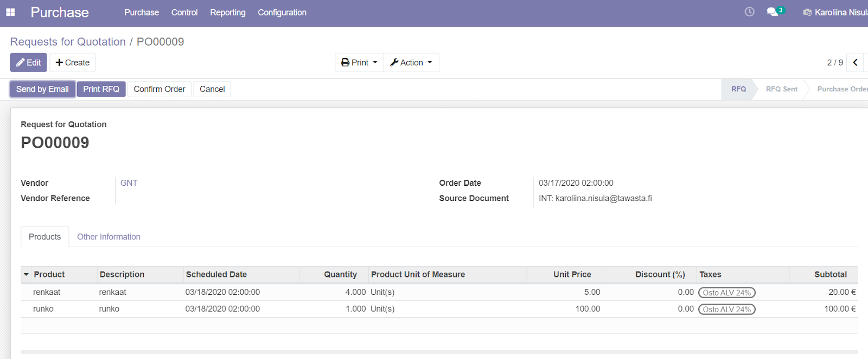Toggle the column options caret beside Product
This screenshot has width=868, height=359.
click(26, 275)
